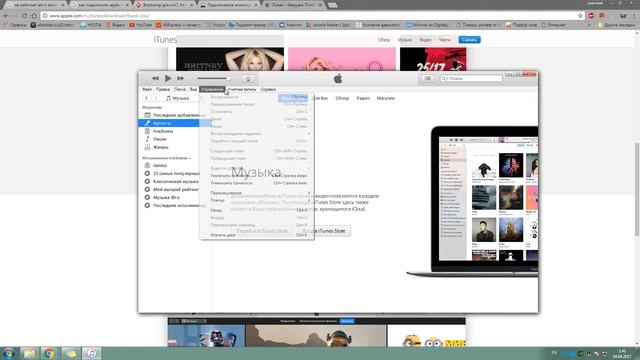Collapse the Музыкальные плейлисты section
Image resolution: width=640 pixels, height=360 pixels.
[167, 158]
